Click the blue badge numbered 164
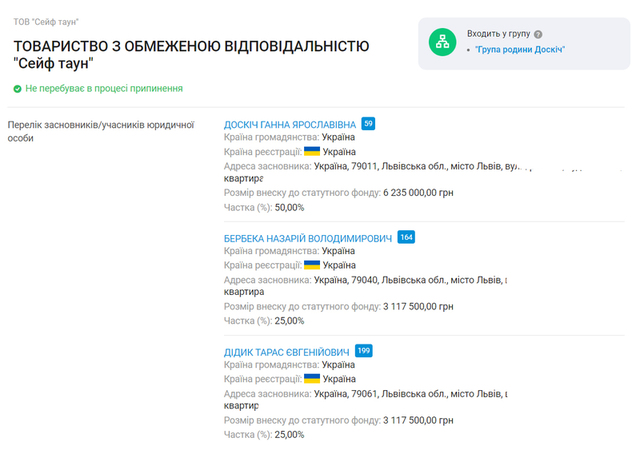640x450 pixels. pyautogui.click(x=406, y=237)
